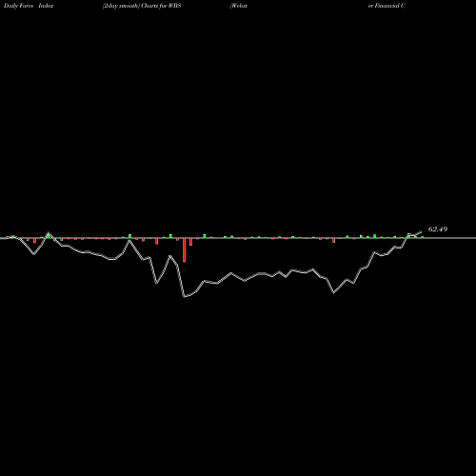
Task: Click the '(2day smooth) Charts for WBS' text
Action: [x=142, y=6]
